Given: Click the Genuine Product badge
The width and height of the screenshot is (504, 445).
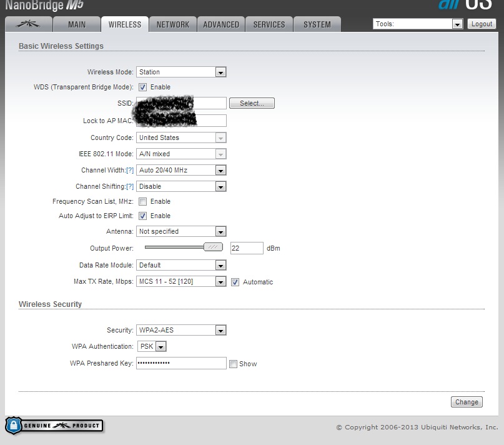Looking at the screenshot, I should pyautogui.click(x=54, y=426).
